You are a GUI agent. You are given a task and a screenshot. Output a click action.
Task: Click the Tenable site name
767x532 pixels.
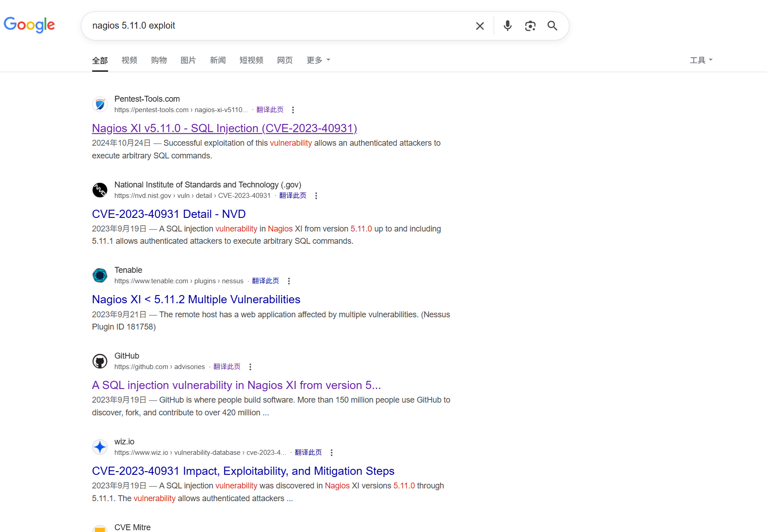point(129,270)
